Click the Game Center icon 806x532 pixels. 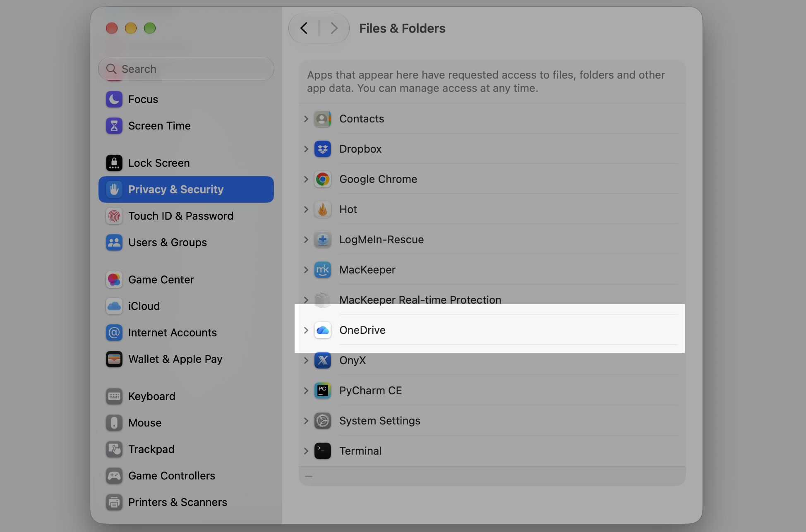[114, 280]
